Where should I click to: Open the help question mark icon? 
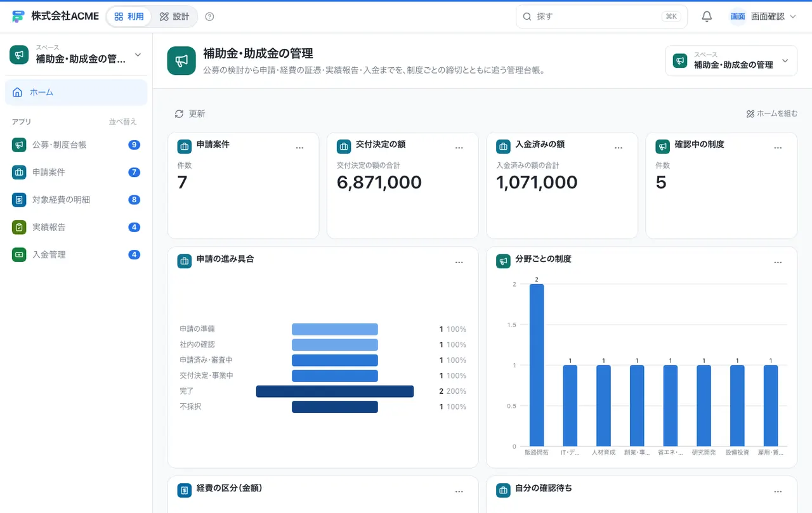[x=210, y=16]
